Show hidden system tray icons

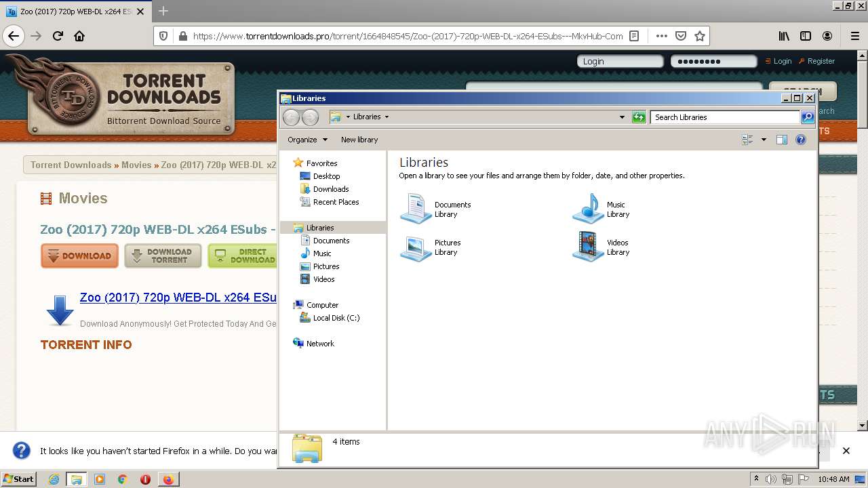click(757, 479)
